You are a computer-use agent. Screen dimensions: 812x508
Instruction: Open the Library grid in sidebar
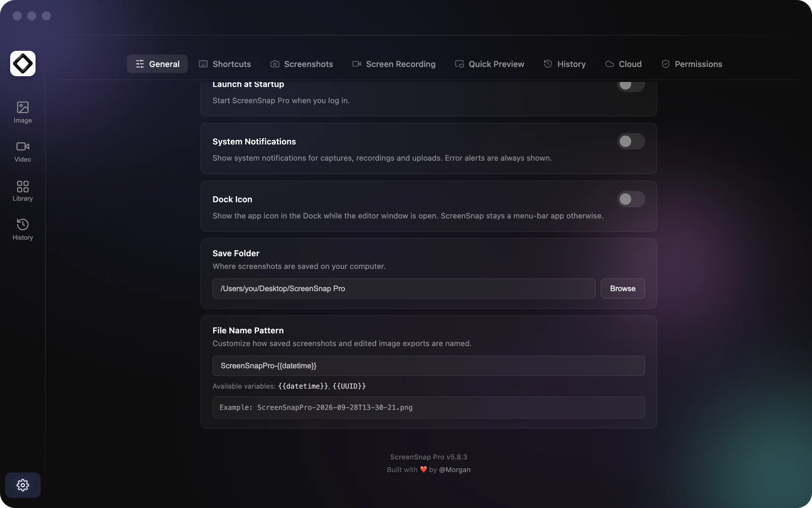23,190
